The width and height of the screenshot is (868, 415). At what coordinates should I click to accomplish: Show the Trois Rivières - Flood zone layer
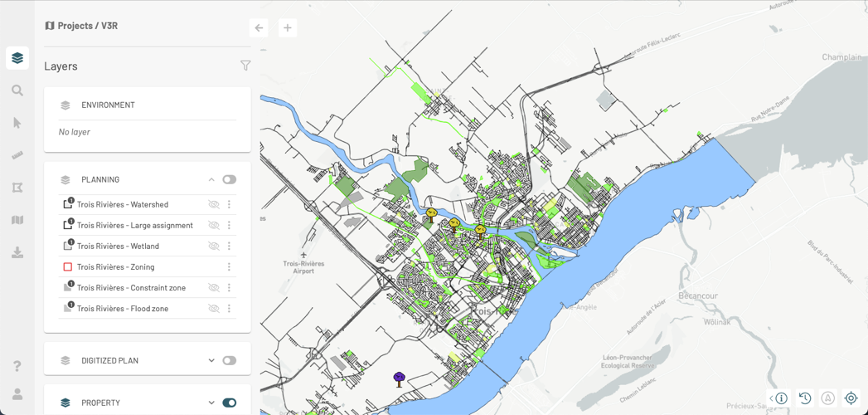214,309
